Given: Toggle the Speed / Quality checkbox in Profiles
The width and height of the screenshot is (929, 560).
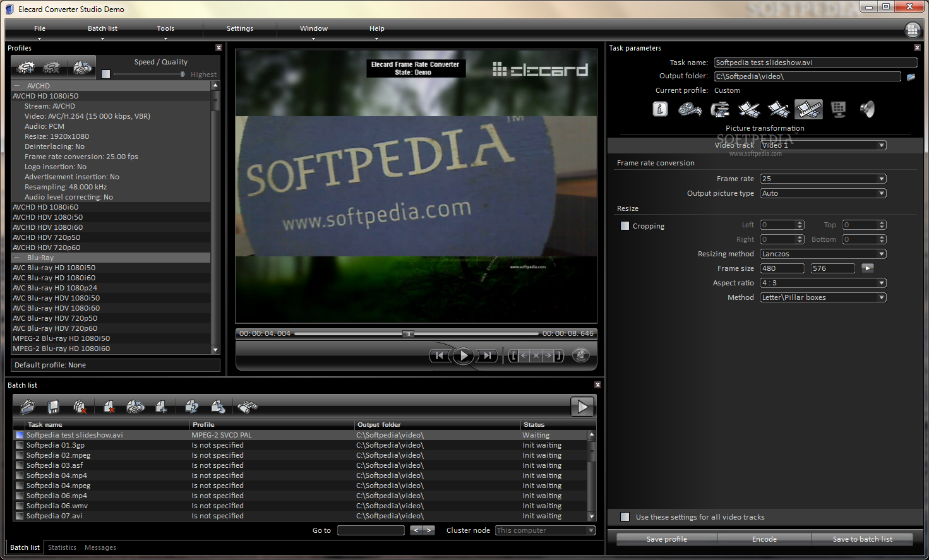Looking at the screenshot, I should coord(105,74).
